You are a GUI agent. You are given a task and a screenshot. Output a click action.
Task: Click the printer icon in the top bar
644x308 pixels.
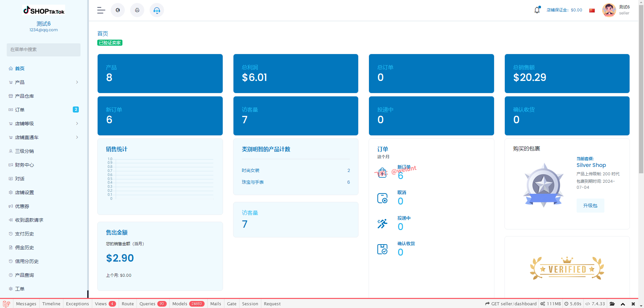[137, 10]
